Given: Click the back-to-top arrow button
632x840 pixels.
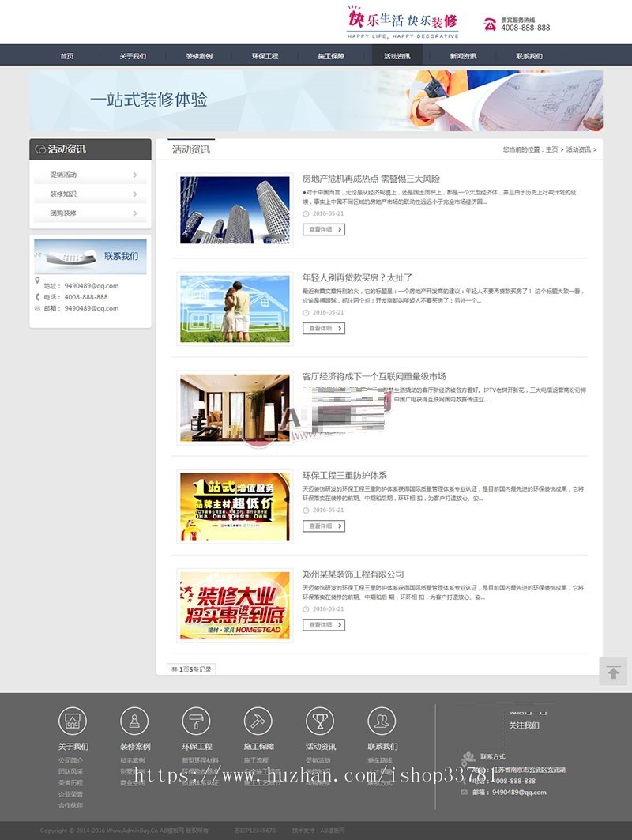Looking at the screenshot, I should [613, 672].
